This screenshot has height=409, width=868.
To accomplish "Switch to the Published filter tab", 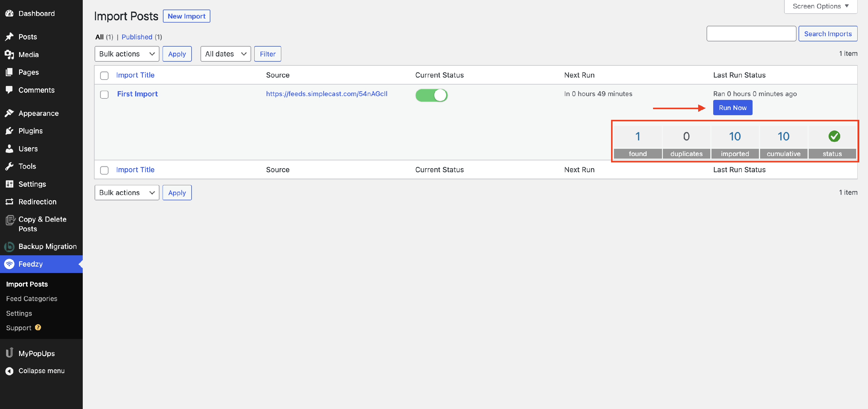I will point(137,37).
